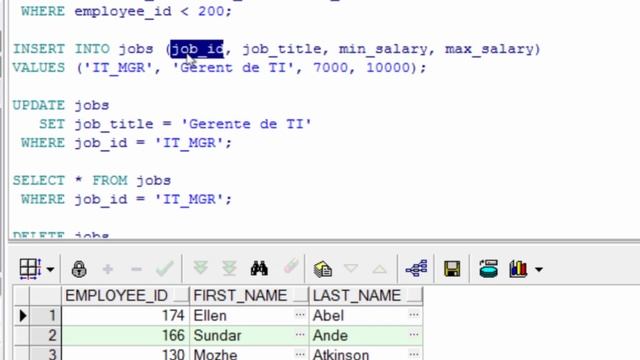Open the linked query tree icon
Screen dimensions: 640x360
pyautogui.click(x=416, y=269)
